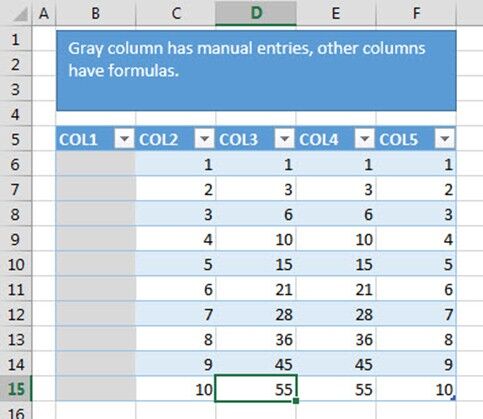Expand the COL5 filter arrow
This screenshot has height=419, width=483.
445,139
